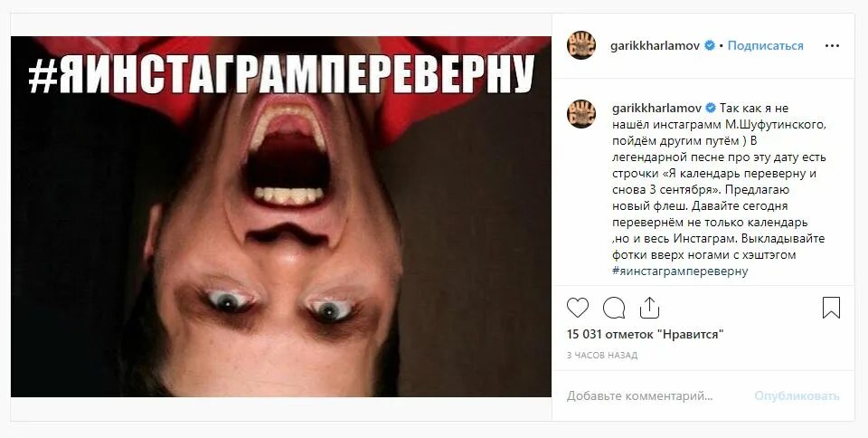Screen dimensions: 868x438
Task: Click the #ЯИНСТАГРАМПЕРЕВЕРНУ text on the image
Action: [x=281, y=73]
